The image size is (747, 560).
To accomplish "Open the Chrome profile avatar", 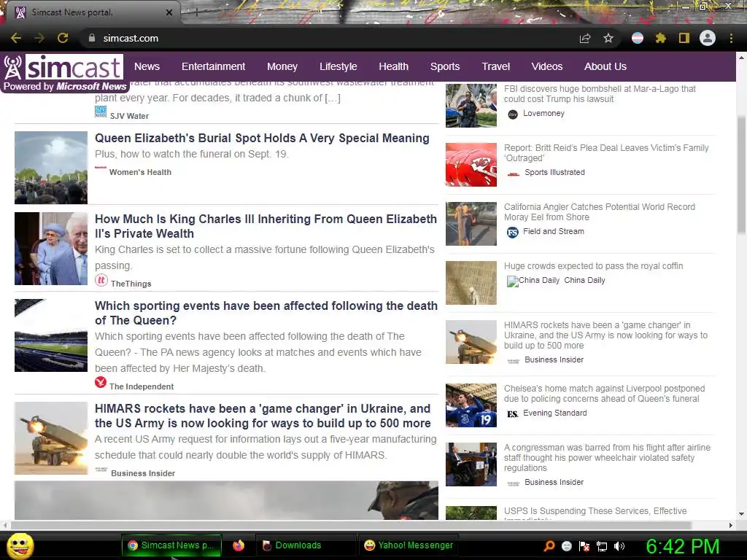I will pyautogui.click(x=708, y=38).
